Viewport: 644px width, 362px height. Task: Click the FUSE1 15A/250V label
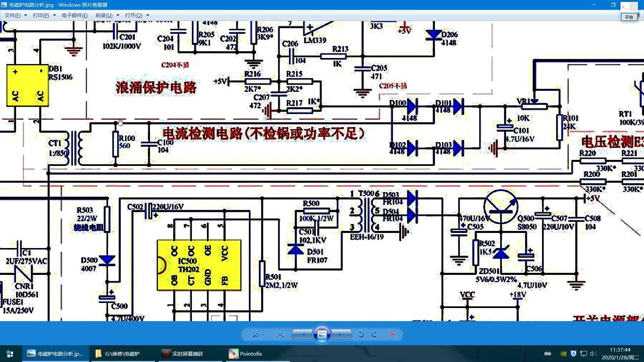tap(18, 306)
